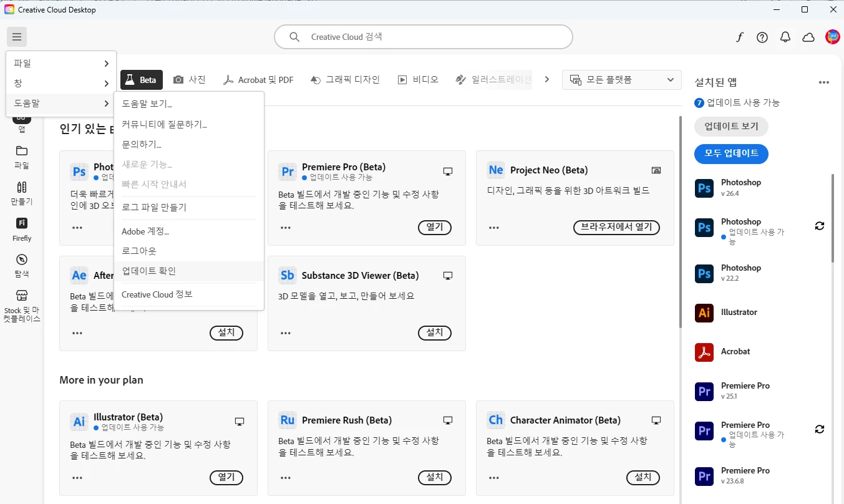This screenshot has height=504, width=844.
Task: Switch to the Beta tab
Action: coord(142,80)
